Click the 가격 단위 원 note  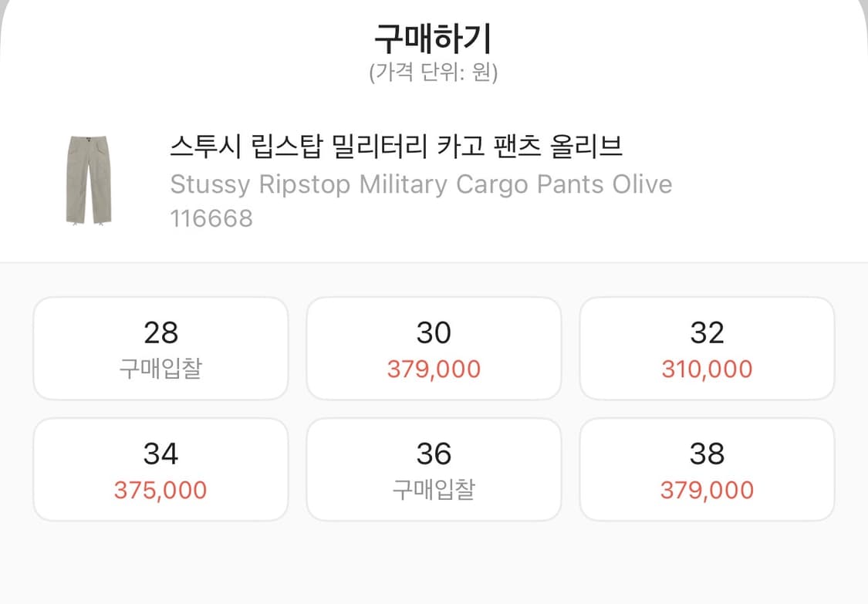point(434,72)
